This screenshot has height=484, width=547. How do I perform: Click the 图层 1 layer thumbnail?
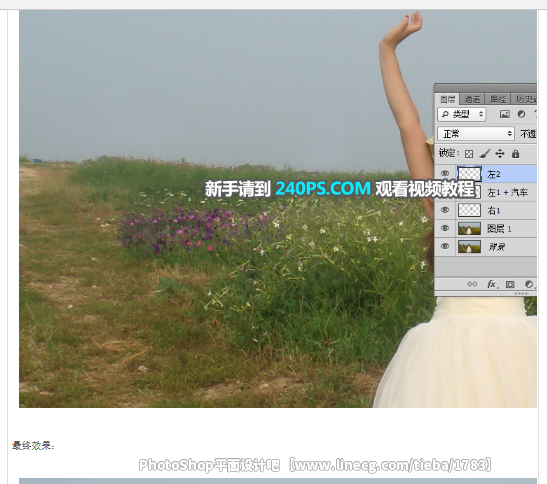pyautogui.click(x=469, y=229)
